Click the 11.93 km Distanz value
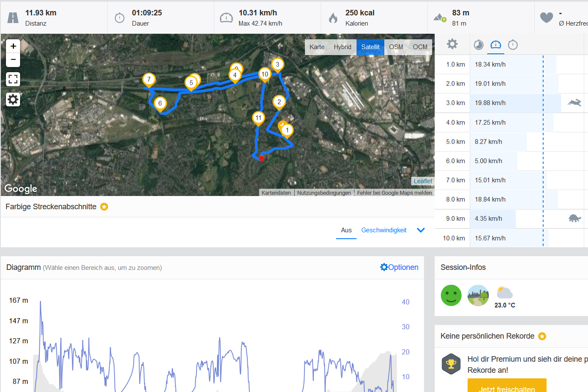588x392 pixels. (x=41, y=13)
